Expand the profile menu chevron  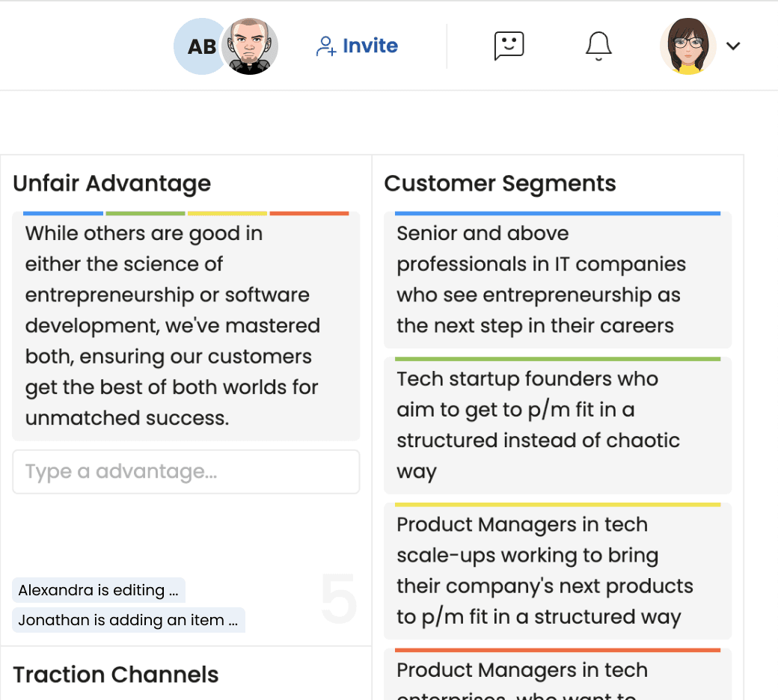(x=733, y=46)
